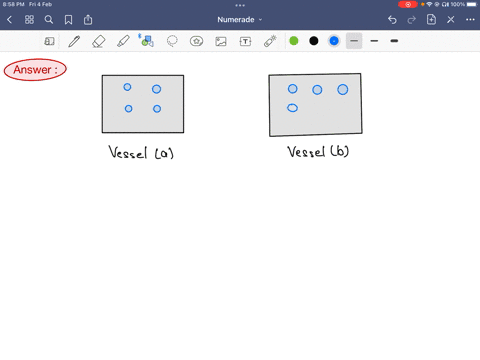Tap the three-dot multitasking handle at top
Viewport: 480px width, 360px height.
click(240, 5)
